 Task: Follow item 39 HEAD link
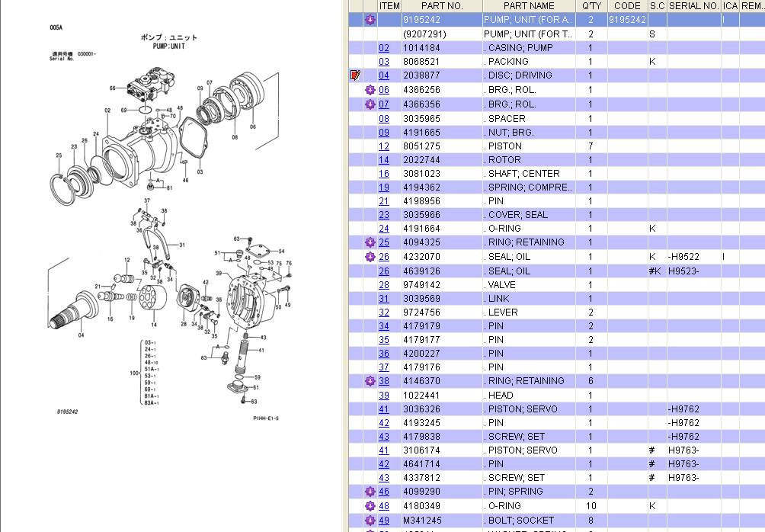pyautogui.click(x=384, y=396)
